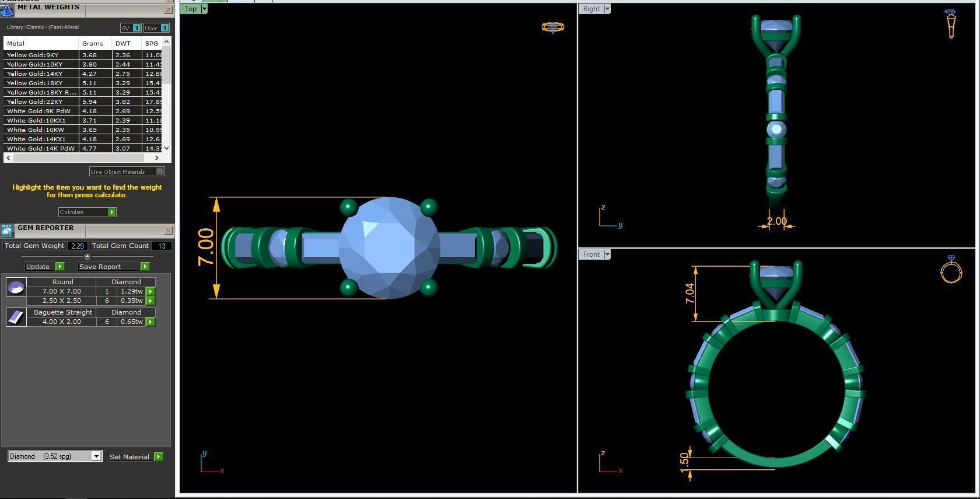Viewport: 980px width, 499px height.
Task: Open the Front viewport dropdown arrow
Action: [x=607, y=254]
